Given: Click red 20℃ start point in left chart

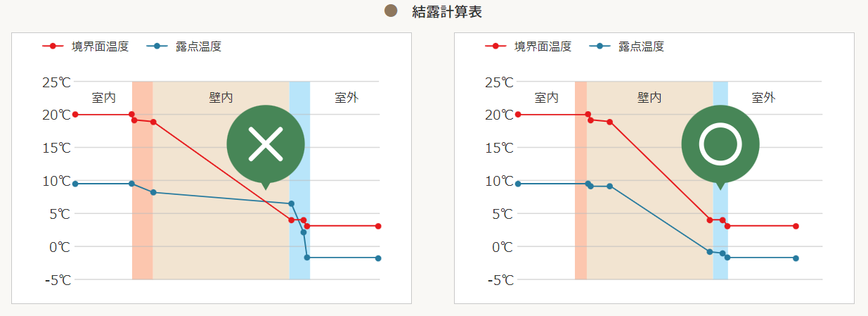Looking at the screenshot, I should click(75, 114).
